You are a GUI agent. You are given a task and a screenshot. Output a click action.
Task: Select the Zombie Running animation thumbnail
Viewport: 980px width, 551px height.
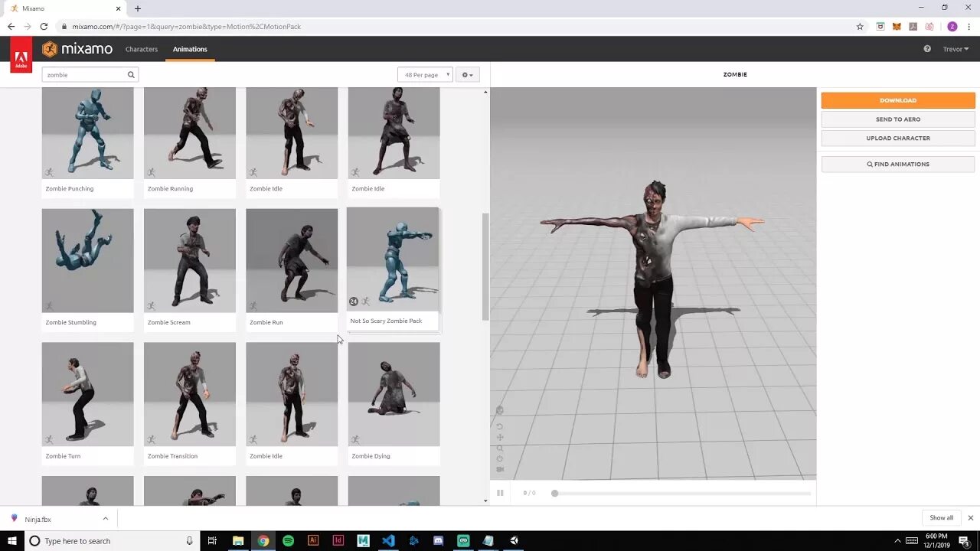click(x=190, y=133)
